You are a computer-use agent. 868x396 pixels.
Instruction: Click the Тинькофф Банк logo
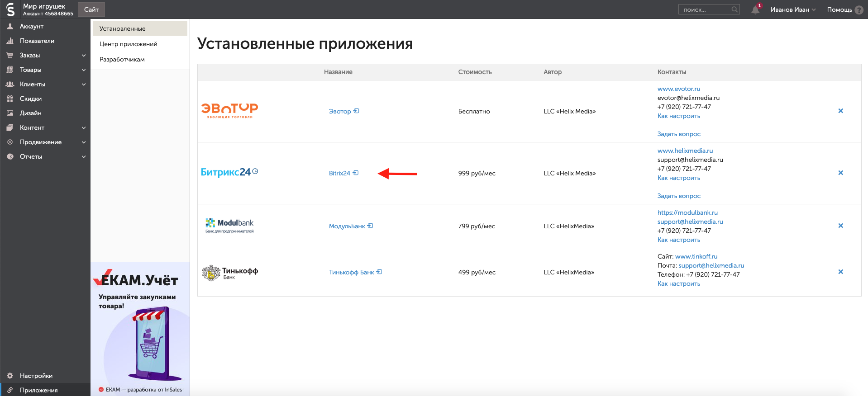(229, 273)
